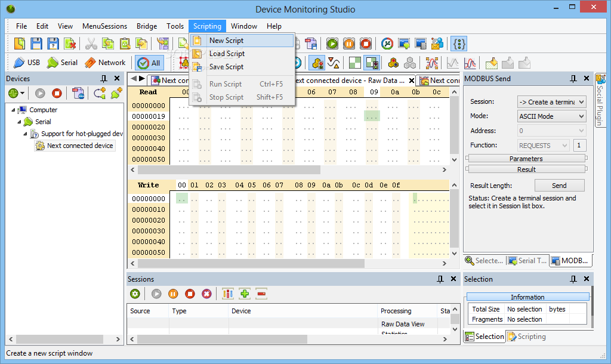
Task: Click the round green branching arrows icon
Action: point(387,44)
